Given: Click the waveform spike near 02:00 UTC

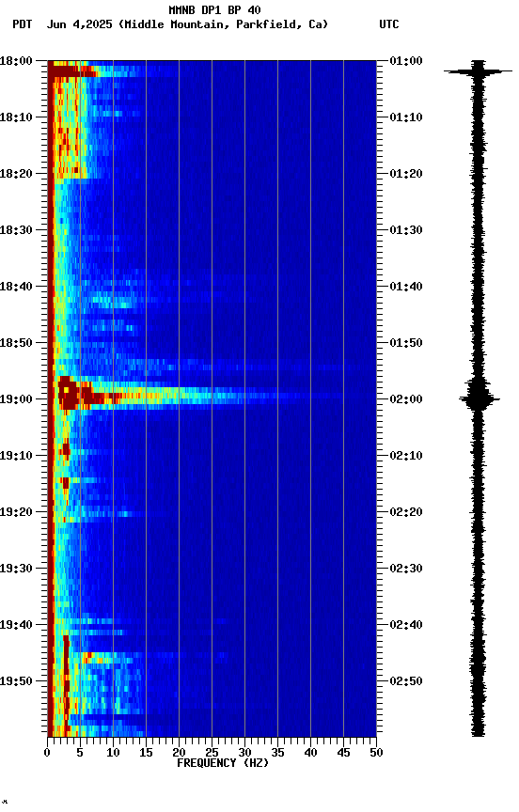Looking at the screenshot, I should 480,398.
